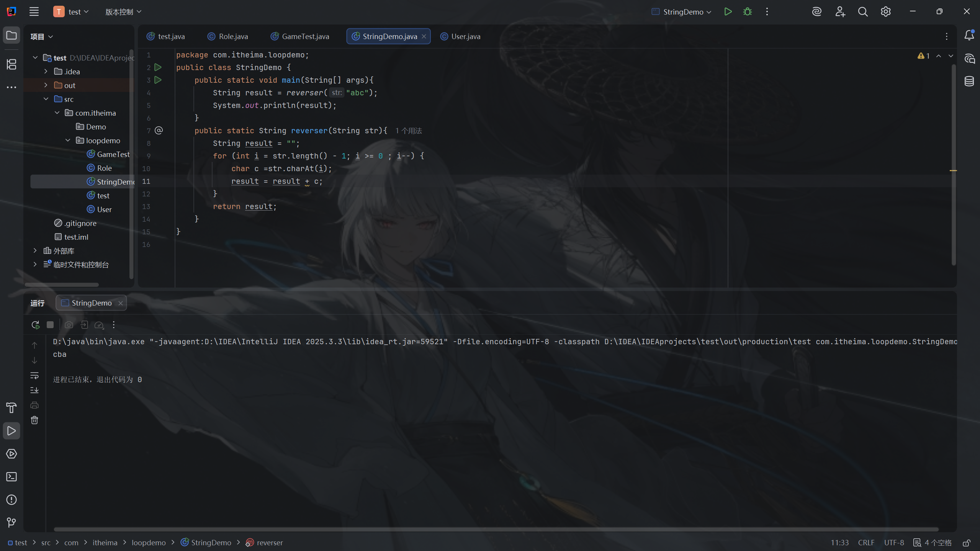Image resolution: width=980 pixels, height=551 pixels.
Task: Go to previous highlighted problem arrow
Action: coord(939,56)
